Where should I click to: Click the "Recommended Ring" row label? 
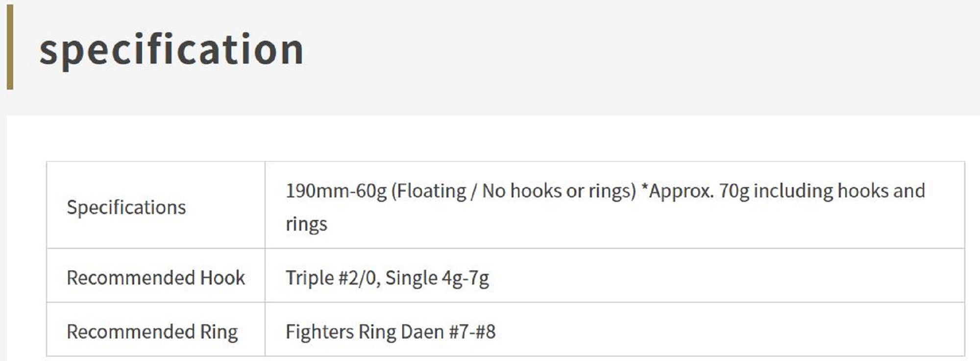point(152,332)
